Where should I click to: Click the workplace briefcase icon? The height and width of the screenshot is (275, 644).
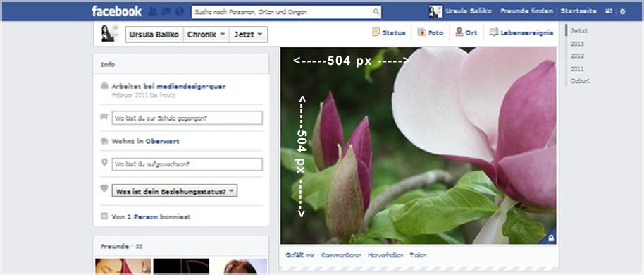coord(104,86)
